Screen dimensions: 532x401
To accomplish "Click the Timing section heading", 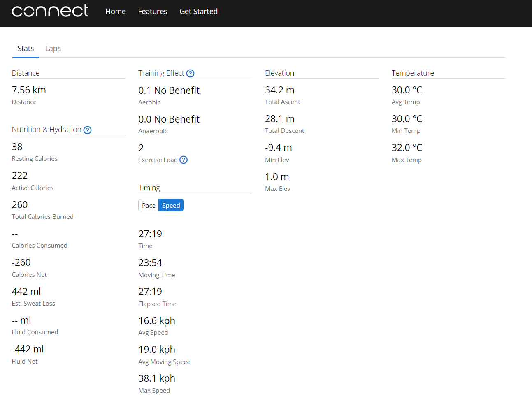I will pyautogui.click(x=149, y=188).
